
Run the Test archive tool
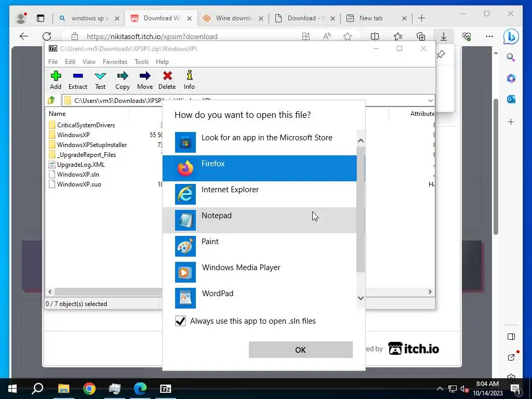(x=100, y=80)
